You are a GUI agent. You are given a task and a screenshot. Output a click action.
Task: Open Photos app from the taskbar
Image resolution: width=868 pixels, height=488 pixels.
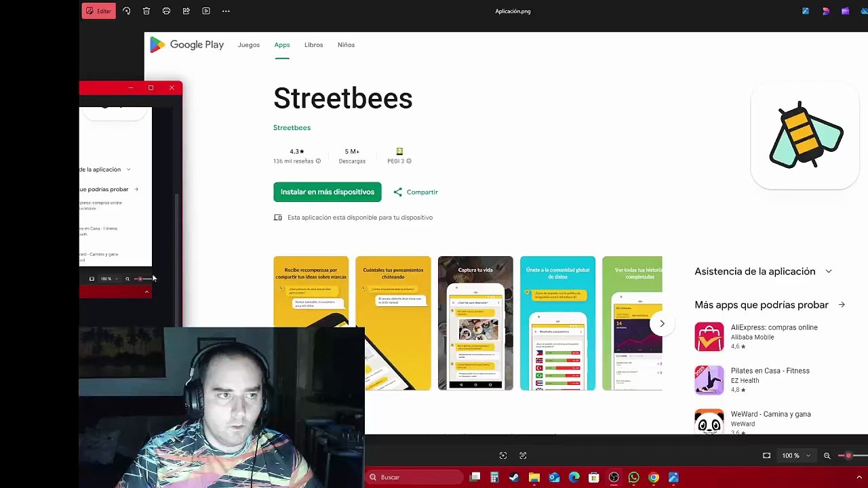tap(673, 477)
